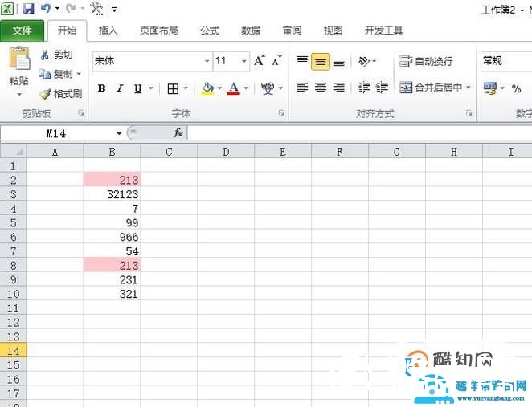Expand the borders dropdown arrow
The width and height of the screenshot is (532, 407).
(x=186, y=88)
